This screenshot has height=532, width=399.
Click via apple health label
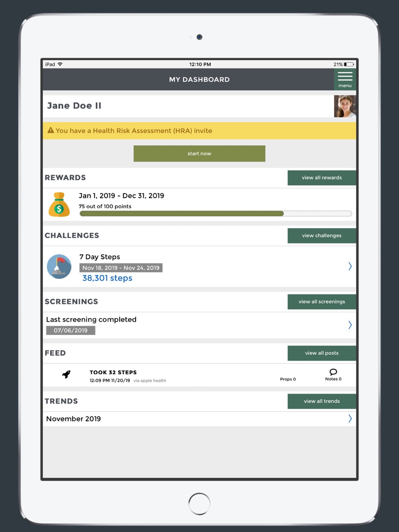pos(150,381)
